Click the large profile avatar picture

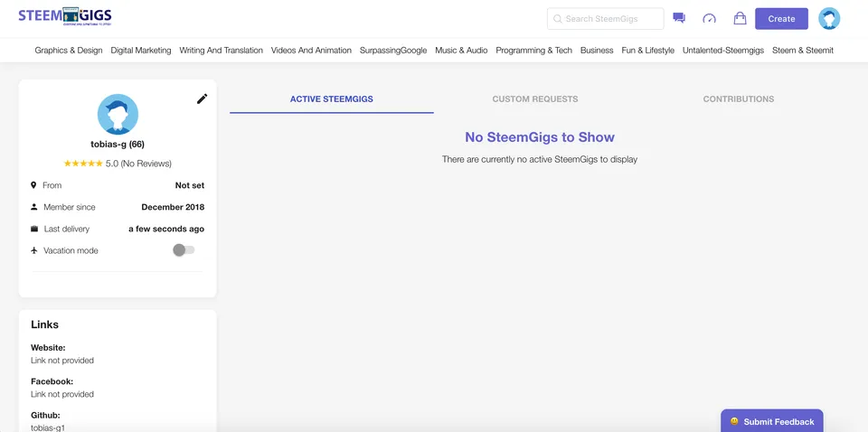pos(118,114)
